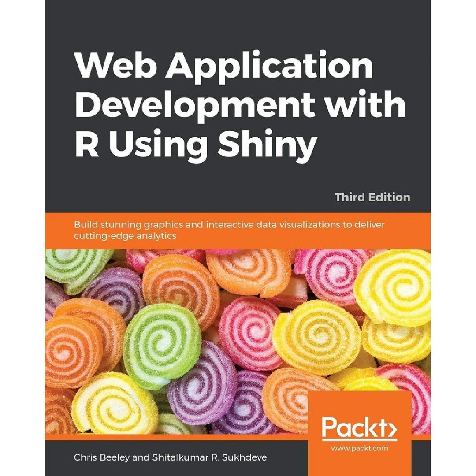Click the "Third Edition" label
This screenshot has height=476, width=476.
click(x=372, y=197)
